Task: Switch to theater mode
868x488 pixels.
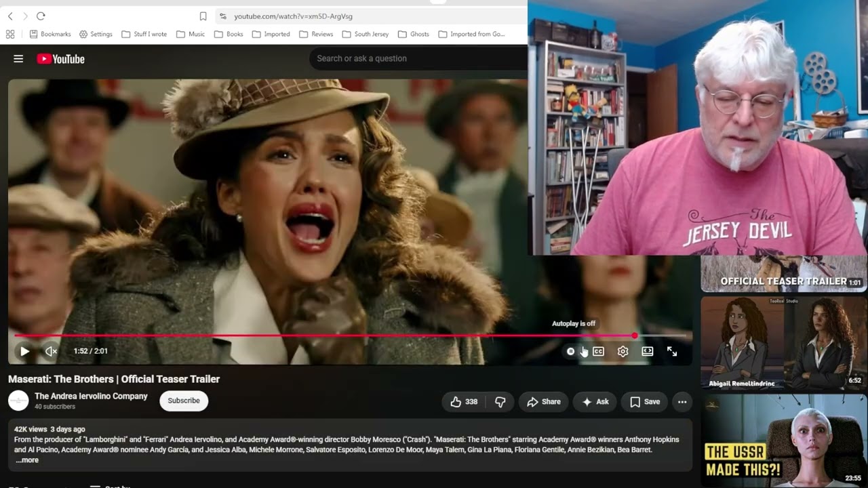Action: pyautogui.click(x=648, y=351)
